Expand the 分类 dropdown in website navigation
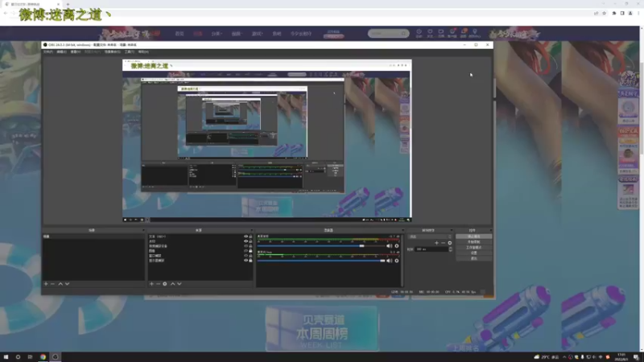The image size is (644, 362). 217,34
